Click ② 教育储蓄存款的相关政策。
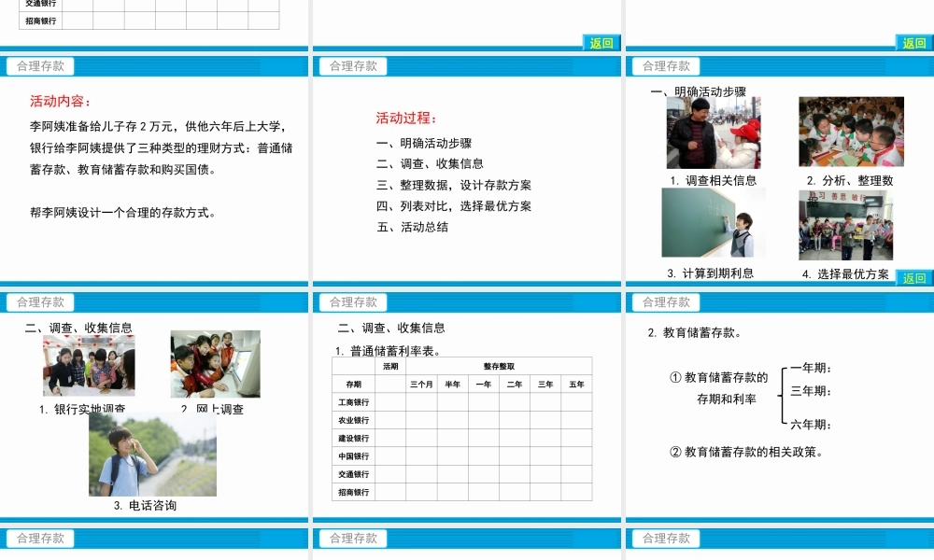 click(747, 453)
